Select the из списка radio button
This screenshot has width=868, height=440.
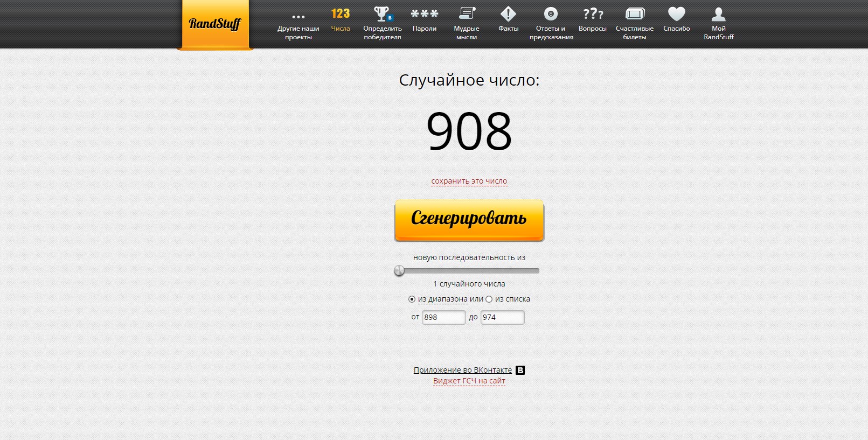pos(489,299)
